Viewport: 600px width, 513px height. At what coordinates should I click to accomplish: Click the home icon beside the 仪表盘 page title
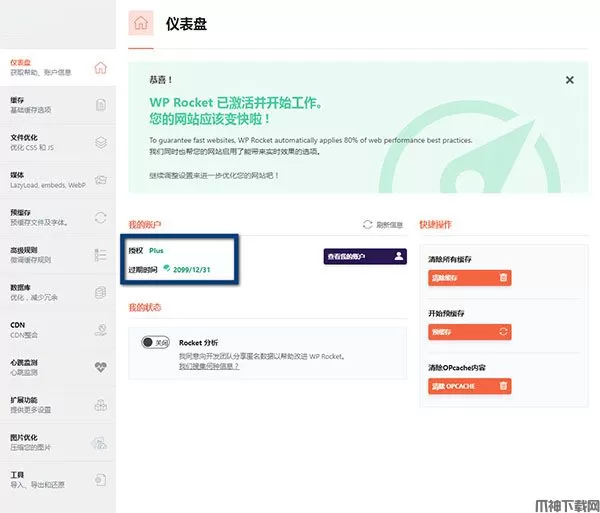(141, 23)
